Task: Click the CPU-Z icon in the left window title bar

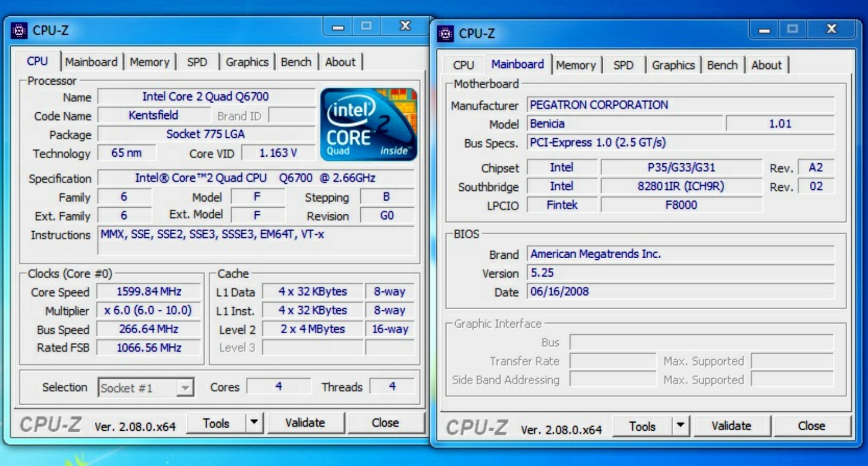Action: (19, 31)
